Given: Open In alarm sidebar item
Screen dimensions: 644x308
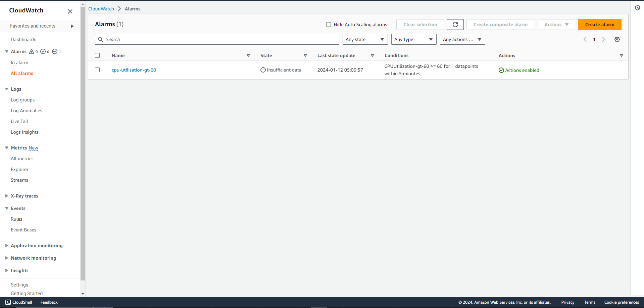Looking at the screenshot, I should coord(19,62).
